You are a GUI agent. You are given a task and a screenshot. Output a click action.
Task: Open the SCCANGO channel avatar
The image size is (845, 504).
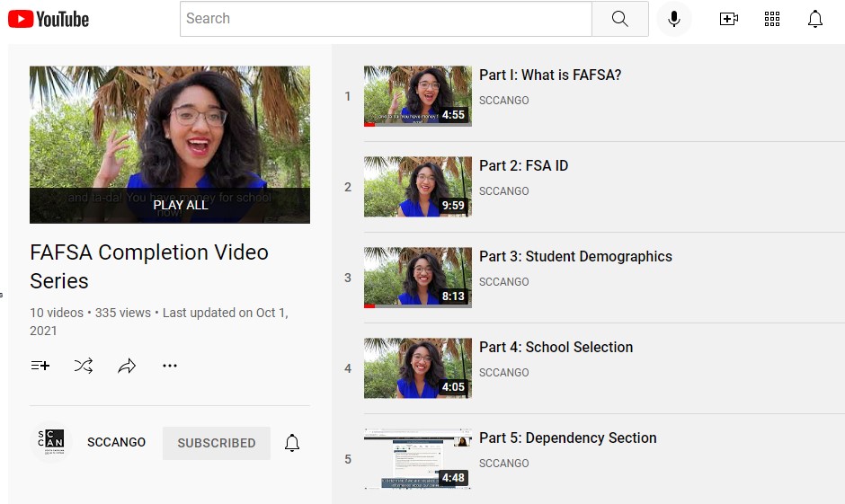click(51, 441)
